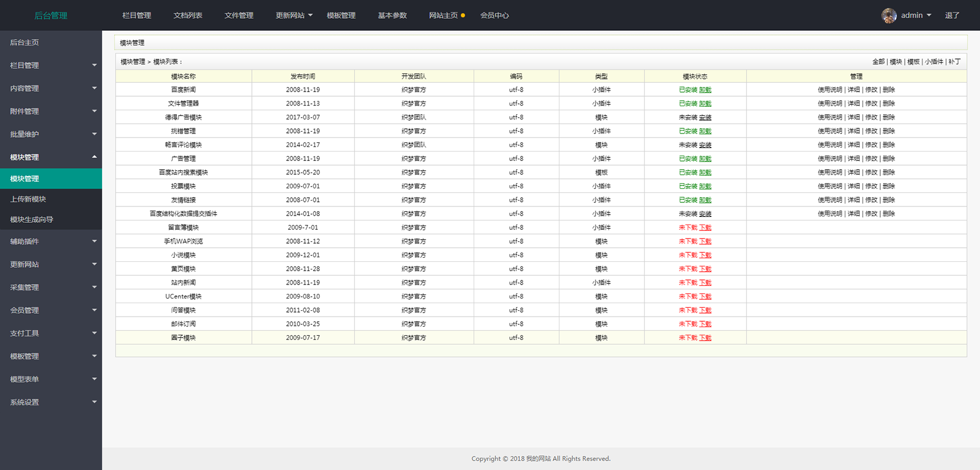Open 详细 for 文件管理器 row
Screen dimensions: 980x470
[853, 104]
